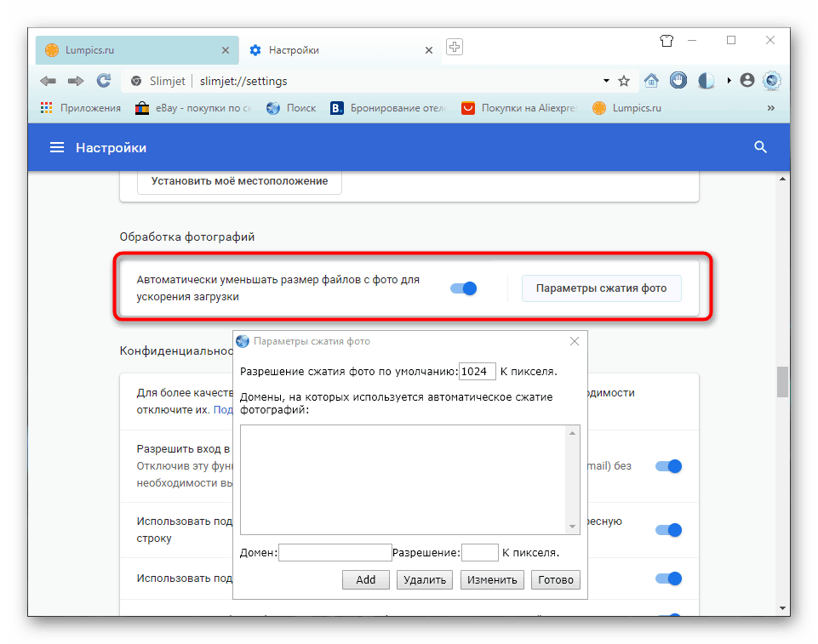This screenshot has height=644, width=818.
Task: Turn off the toggle beside 'Разрешить вход'
Action: pyautogui.click(x=668, y=466)
